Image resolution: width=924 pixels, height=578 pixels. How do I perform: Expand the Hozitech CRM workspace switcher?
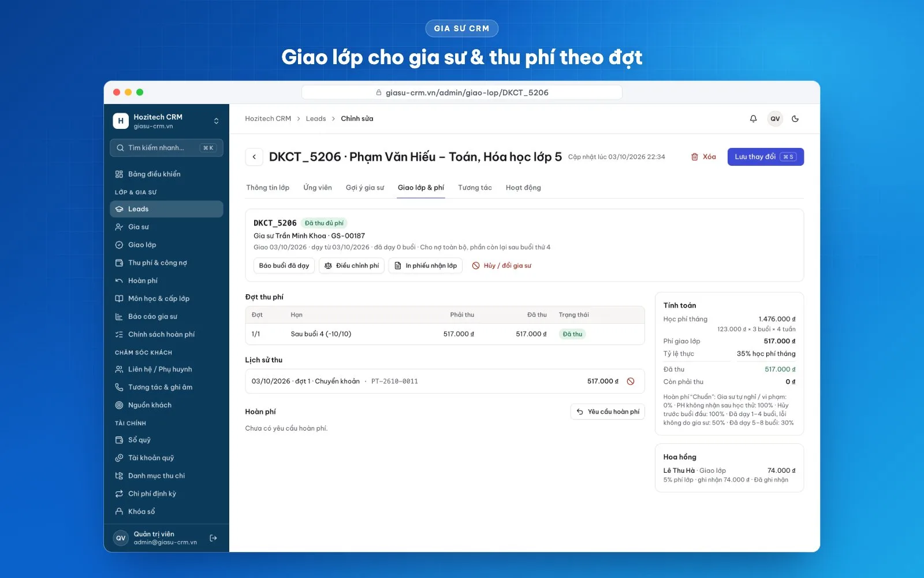click(x=216, y=121)
